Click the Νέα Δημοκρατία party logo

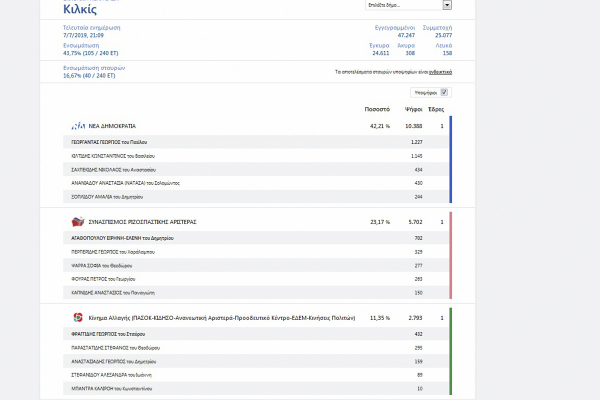pyautogui.click(x=79, y=127)
